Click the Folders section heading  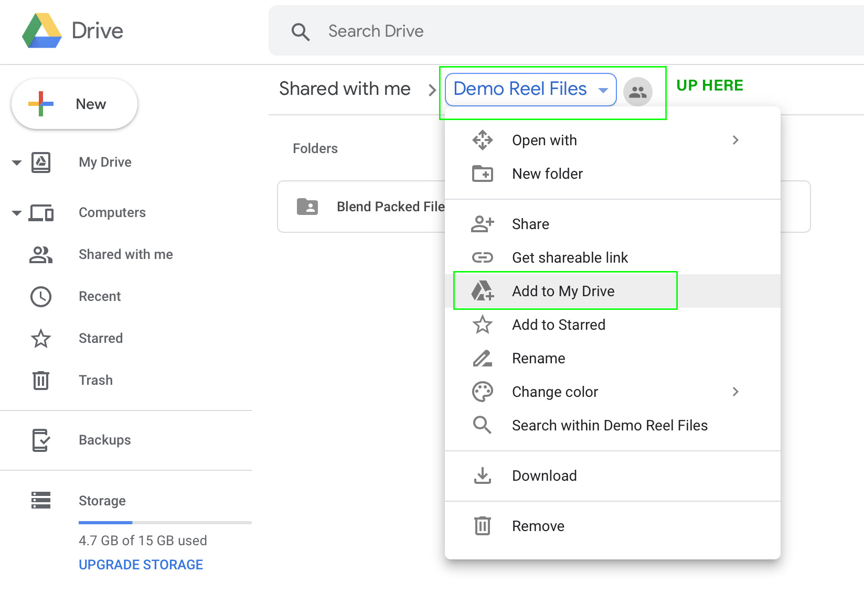point(315,148)
